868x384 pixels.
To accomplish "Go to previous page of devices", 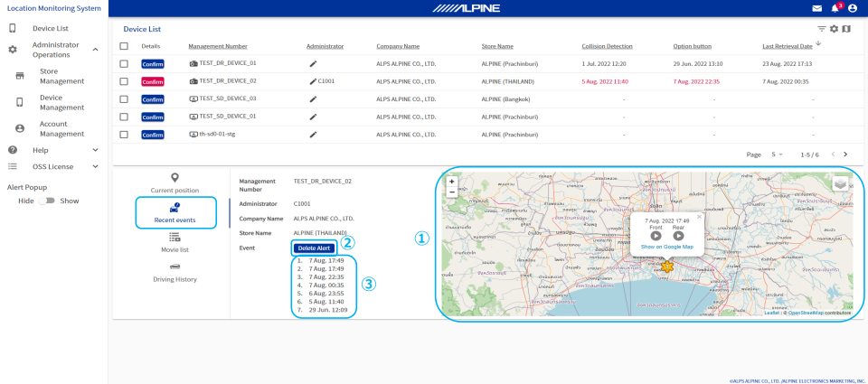I will coord(833,155).
